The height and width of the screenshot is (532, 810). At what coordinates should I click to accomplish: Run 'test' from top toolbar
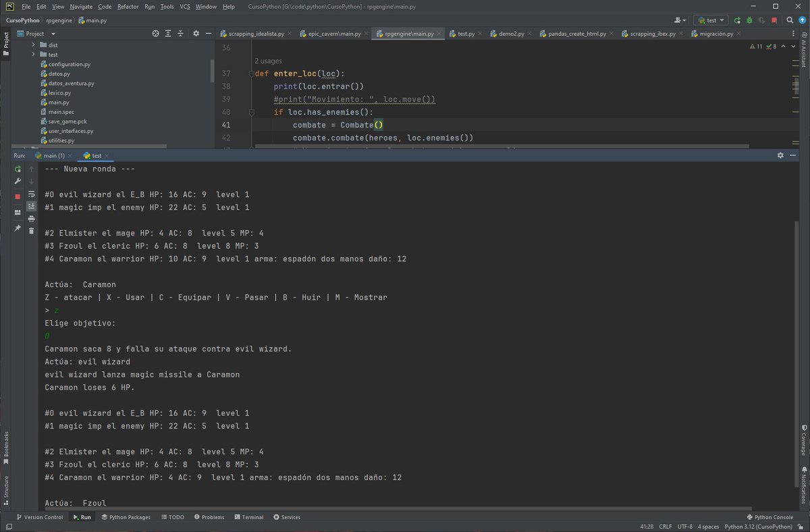pos(737,20)
